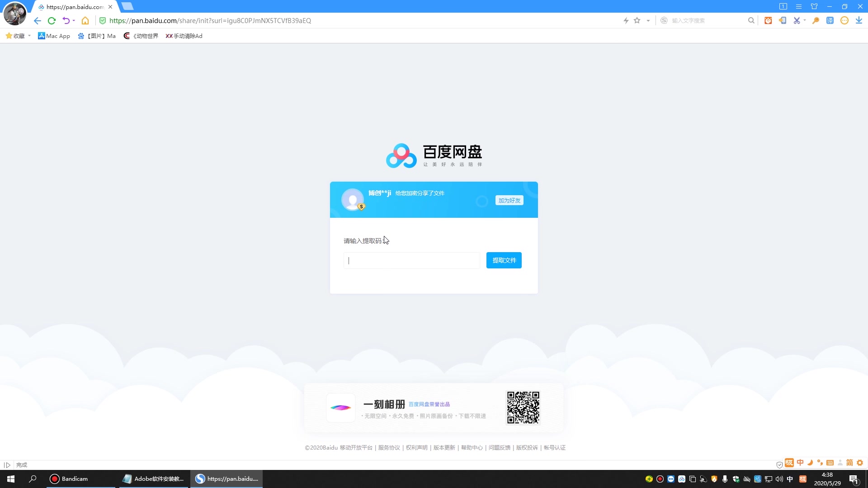Open a new tab with the plus tab button
Screen dimensions: 868x488
[x=127, y=6]
